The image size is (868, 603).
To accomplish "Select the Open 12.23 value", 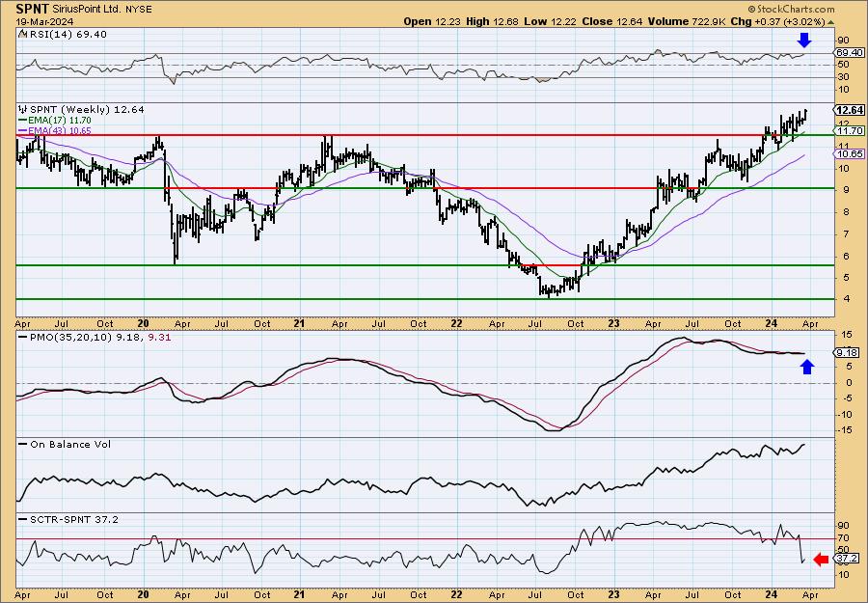I will 432,21.
